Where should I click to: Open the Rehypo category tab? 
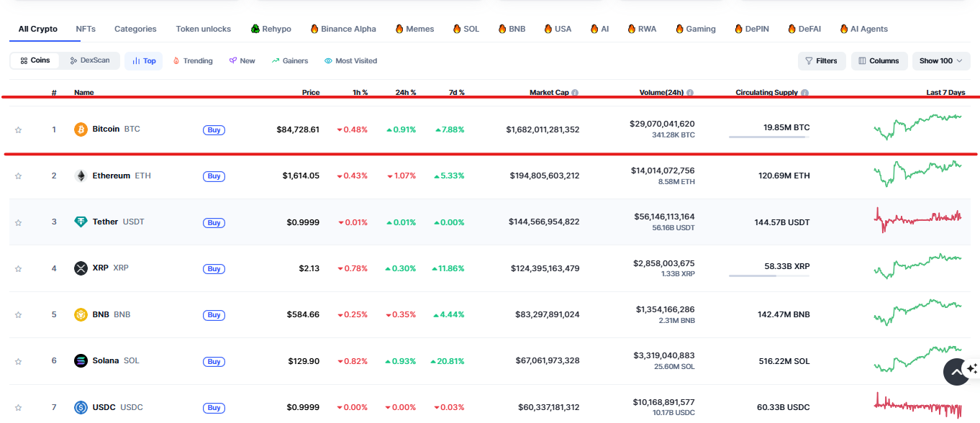pyautogui.click(x=271, y=29)
